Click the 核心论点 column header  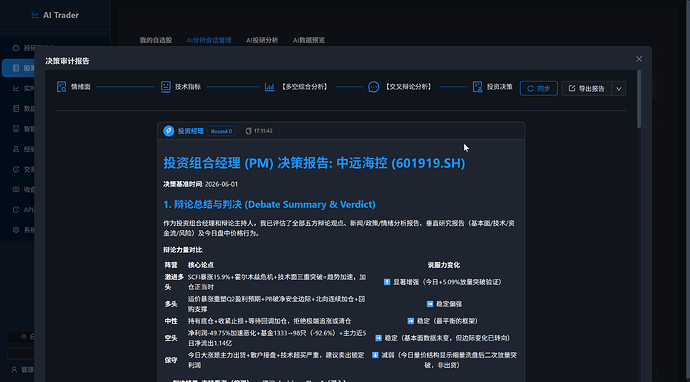(201, 265)
